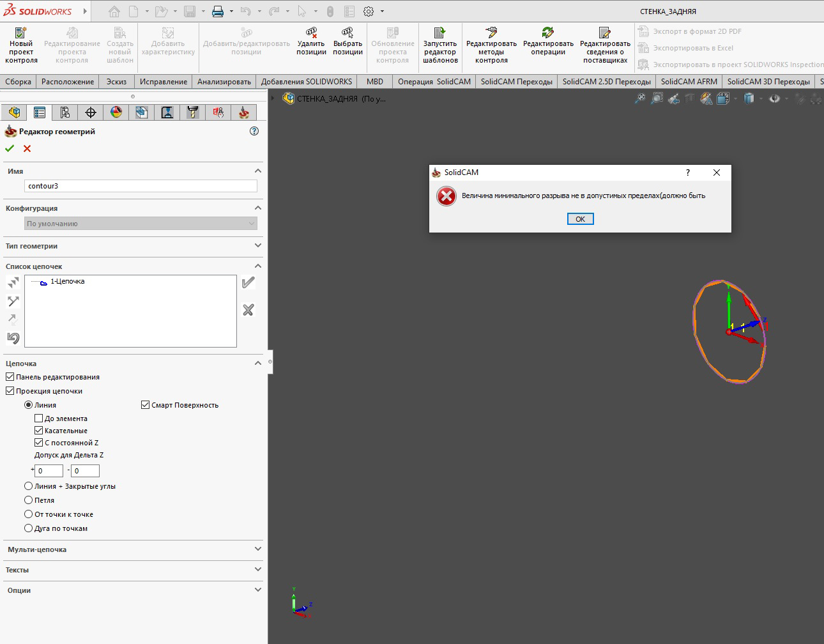Click the Print icon in the title bar
The width and height of the screenshot is (824, 644).
click(x=218, y=11)
